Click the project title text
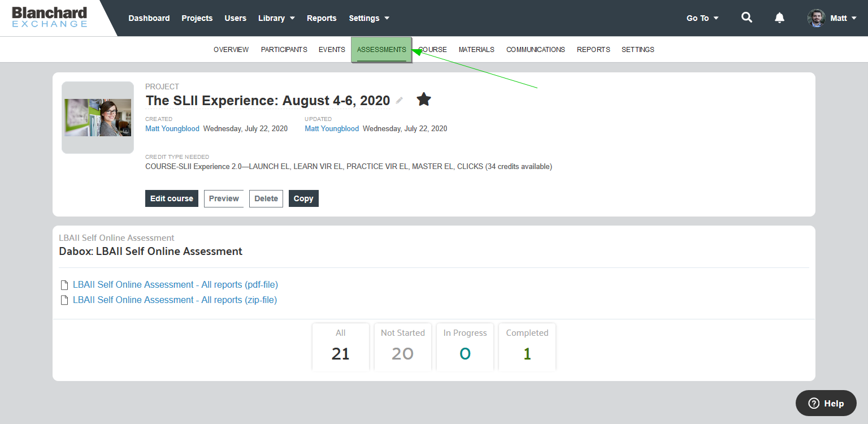Screen dimensions: 868x424 pyautogui.click(x=268, y=101)
